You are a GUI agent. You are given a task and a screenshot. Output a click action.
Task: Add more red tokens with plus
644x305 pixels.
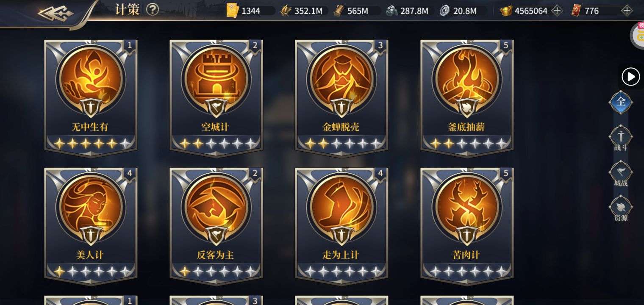[627, 11]
